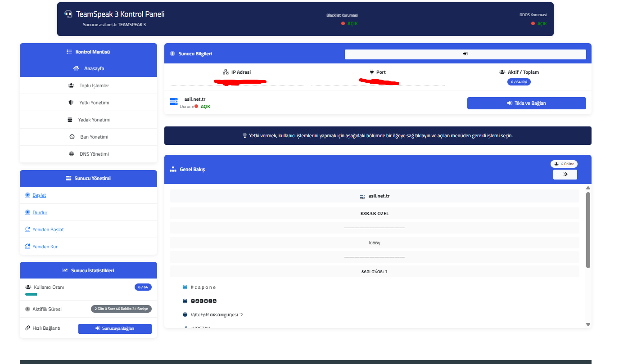Image resolution: width=628 pixels, height=364 pixels.
Task: Click the Tıkla ve Bağlan button
Action: [526, 103]
